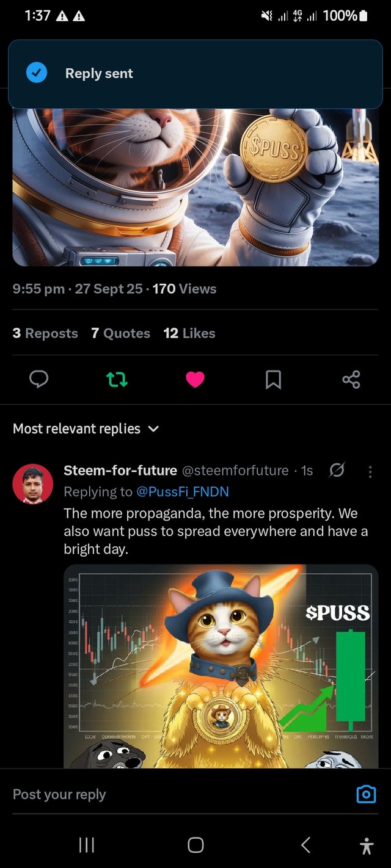Toggle the green repost icon
Image resolution: width=391 pixels, height=868 pixels.
pyautogui.click(x=117, y=380)
